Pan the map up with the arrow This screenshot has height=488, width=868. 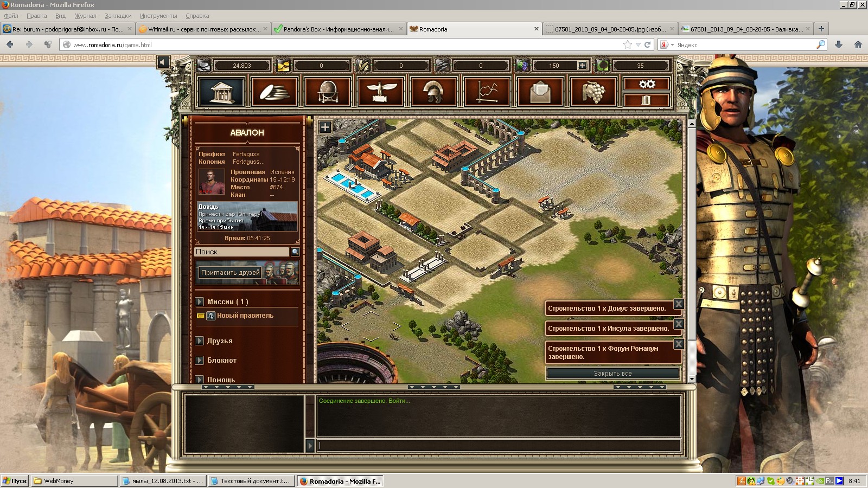371,313
